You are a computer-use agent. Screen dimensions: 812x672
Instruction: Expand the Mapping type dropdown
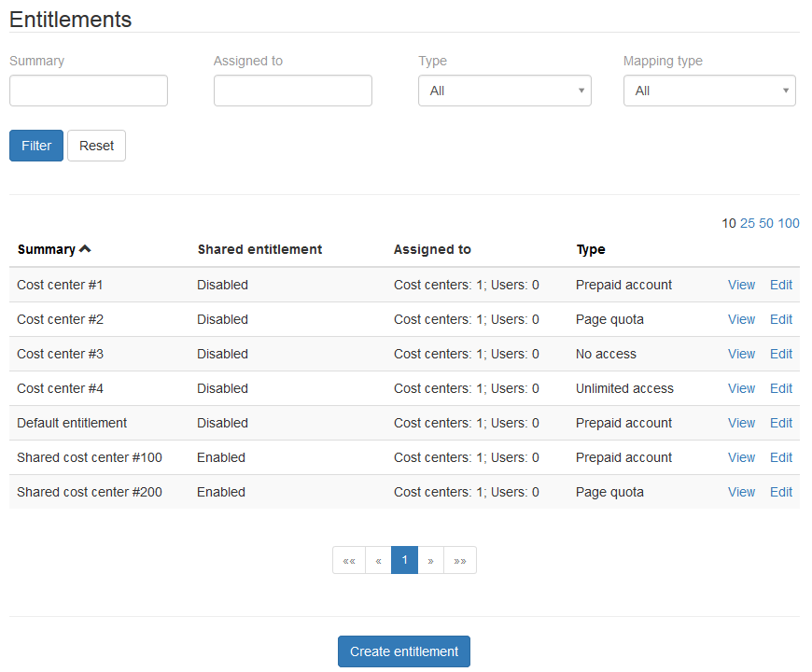[x=709, y=91]
